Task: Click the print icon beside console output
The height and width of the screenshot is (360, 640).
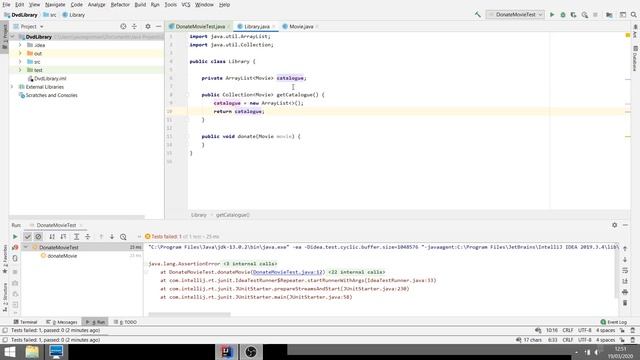Action: pos(625,292)
